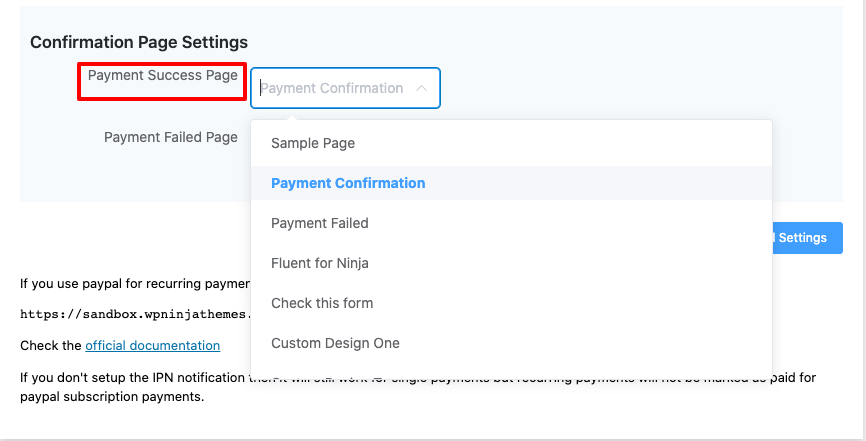Click the "Payment Failed Page" label
The width and height of the screenshot is (866, 441).
(170, 137)
